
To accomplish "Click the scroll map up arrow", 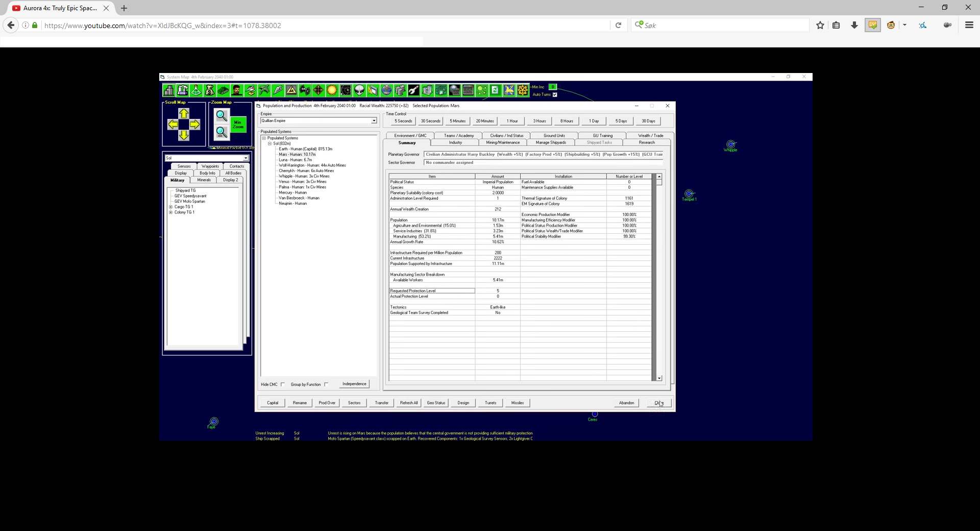I will (184, 113).
